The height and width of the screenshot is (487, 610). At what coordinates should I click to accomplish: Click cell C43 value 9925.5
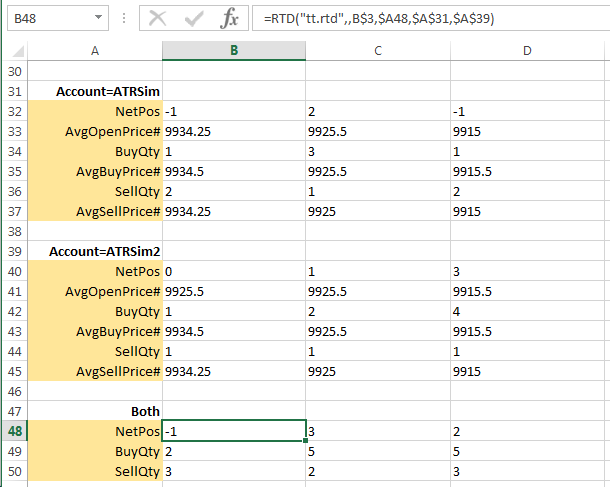[x=378, y=331]
